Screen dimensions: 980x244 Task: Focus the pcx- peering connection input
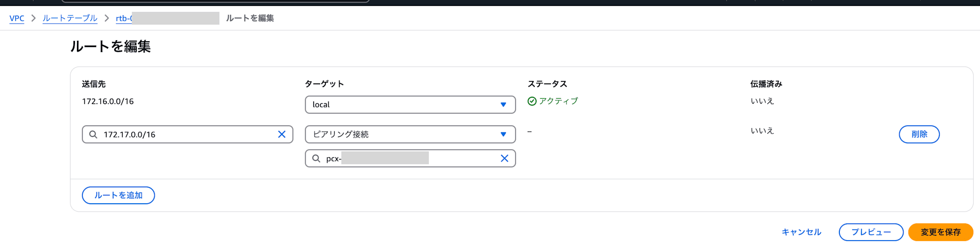coord(410,159)
